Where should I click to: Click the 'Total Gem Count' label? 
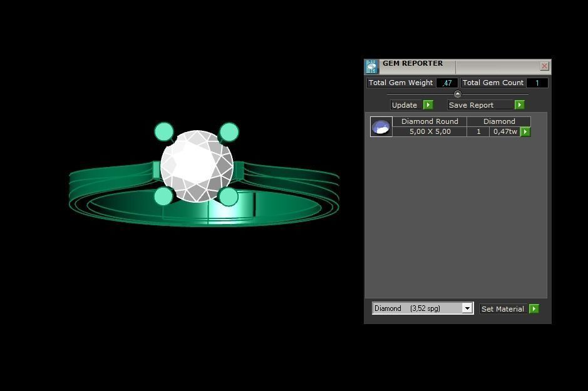(x=493, y=83)
